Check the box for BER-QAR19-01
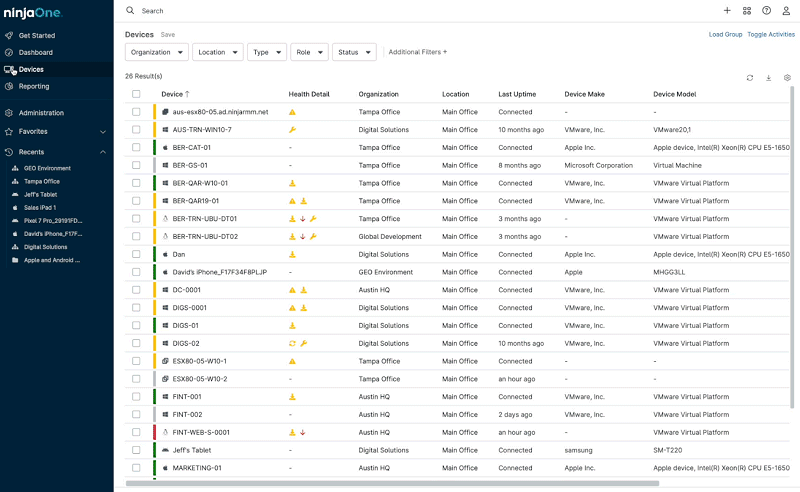Viewport: 800px width, 492px height. pyautogui.click(x=136, y=201)
